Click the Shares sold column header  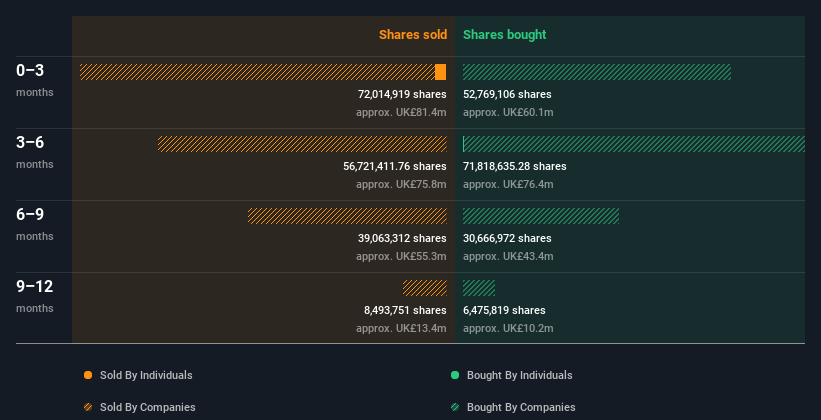point(413,35)
